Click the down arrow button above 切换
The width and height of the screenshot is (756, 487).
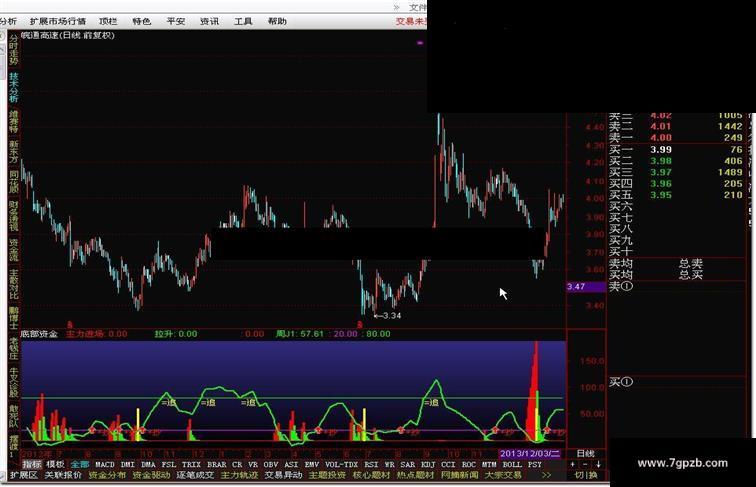click(598, 464)
